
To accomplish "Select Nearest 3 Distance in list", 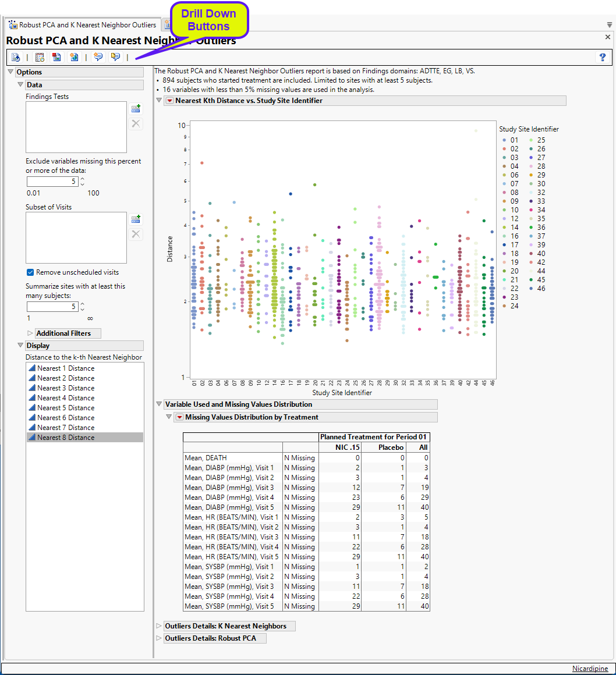I will [x=65, y=388].
